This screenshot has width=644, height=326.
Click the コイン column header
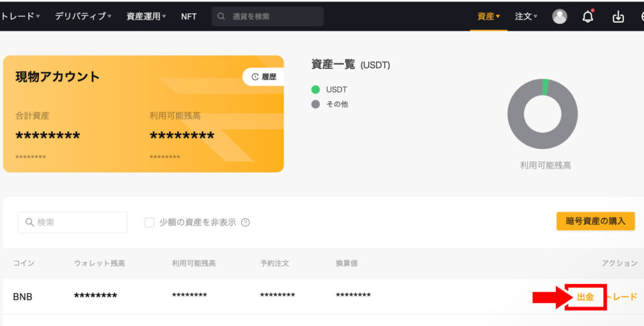[x=24, y=263]
